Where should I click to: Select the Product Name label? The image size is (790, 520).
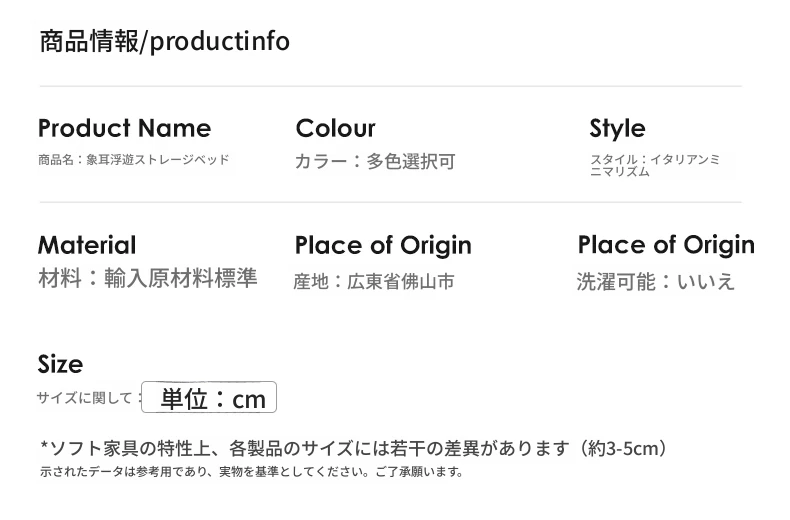click(124, 128)
